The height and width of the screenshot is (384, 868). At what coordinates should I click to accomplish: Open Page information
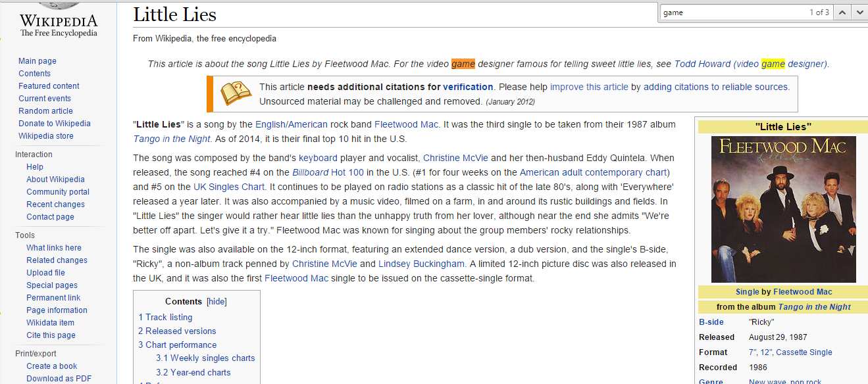tap(57, 310)
